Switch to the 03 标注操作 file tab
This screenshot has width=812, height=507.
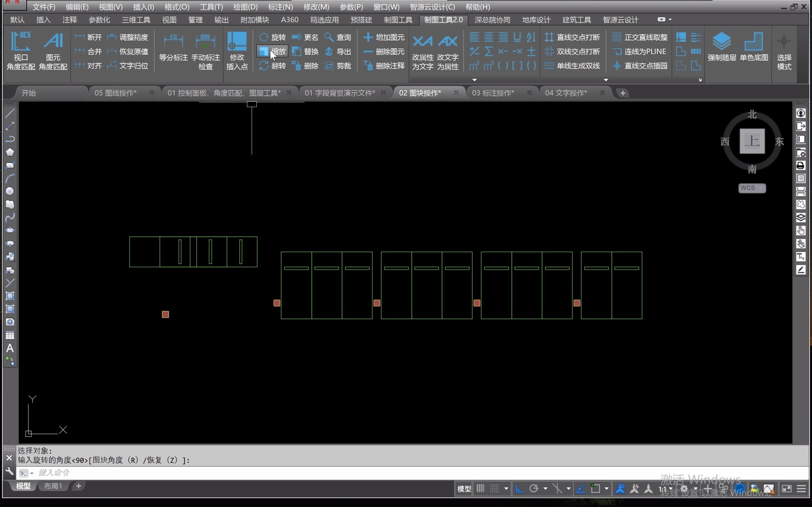point(493,93)
